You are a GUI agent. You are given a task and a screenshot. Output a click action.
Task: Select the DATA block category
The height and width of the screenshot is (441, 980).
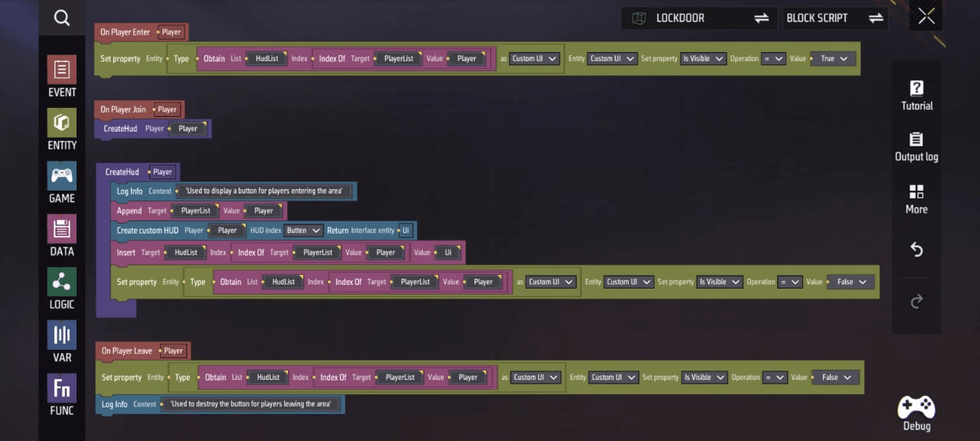click(62, 235)
